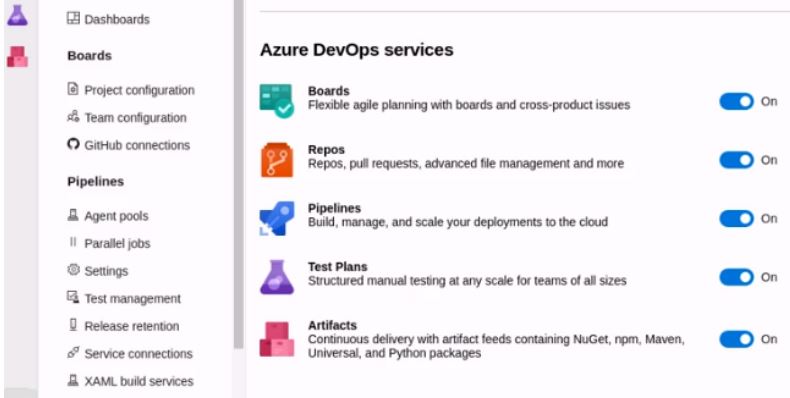This screenshot has height=398, width=790.
Task: Click the 'On' label beside Artifacts toggle
Action: 769,339
